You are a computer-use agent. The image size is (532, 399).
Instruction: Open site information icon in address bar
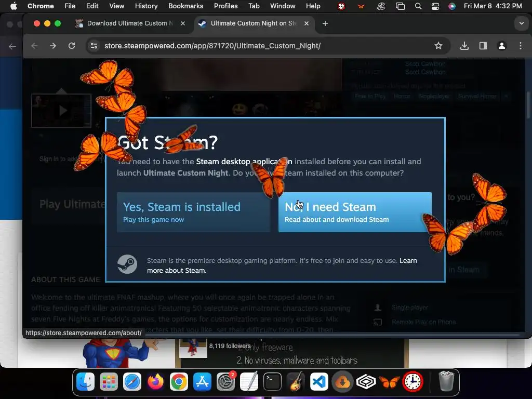point(94,46)
